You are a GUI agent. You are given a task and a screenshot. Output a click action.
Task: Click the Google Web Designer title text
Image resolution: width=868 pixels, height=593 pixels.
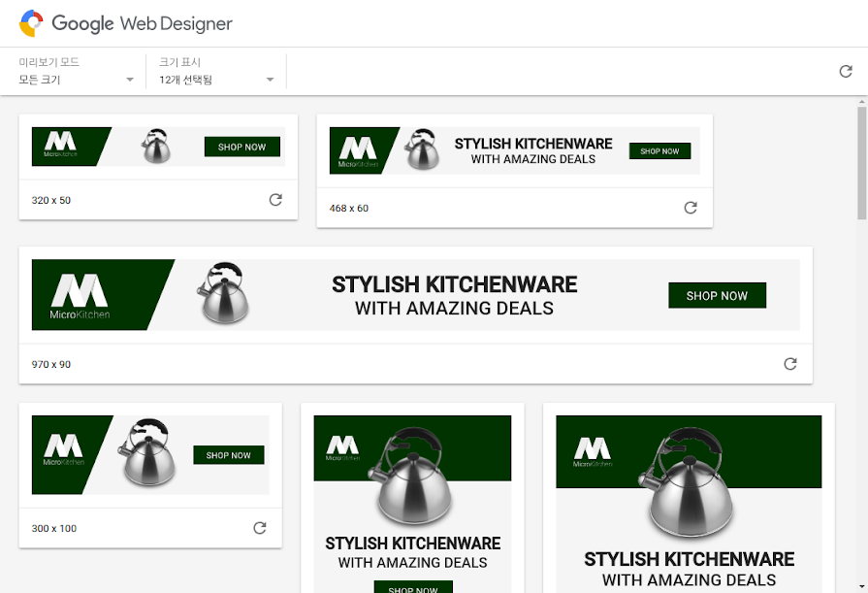pos(143,24)
